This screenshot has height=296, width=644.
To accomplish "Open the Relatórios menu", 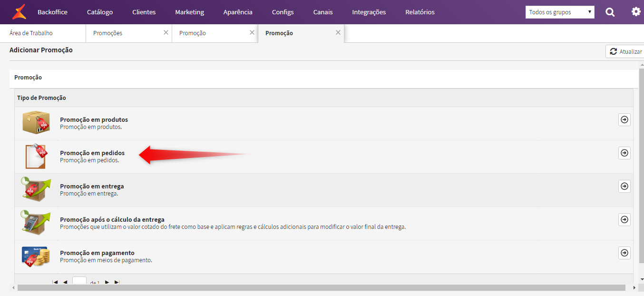I will point(420,12).
